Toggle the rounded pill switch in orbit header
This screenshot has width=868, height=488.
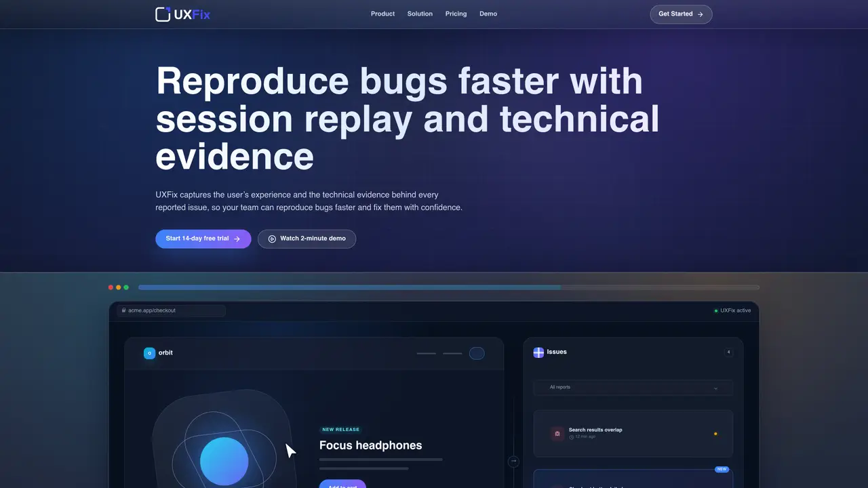point(477,353)
